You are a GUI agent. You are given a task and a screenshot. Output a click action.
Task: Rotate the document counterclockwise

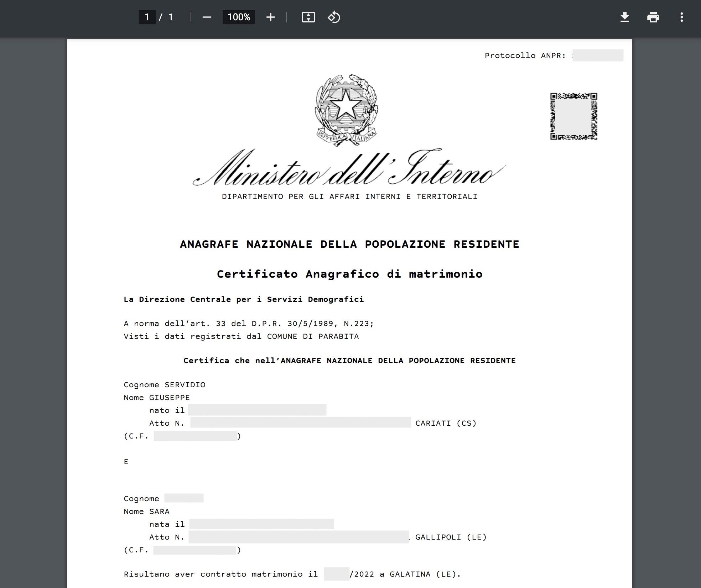click(x=334, y=17)
